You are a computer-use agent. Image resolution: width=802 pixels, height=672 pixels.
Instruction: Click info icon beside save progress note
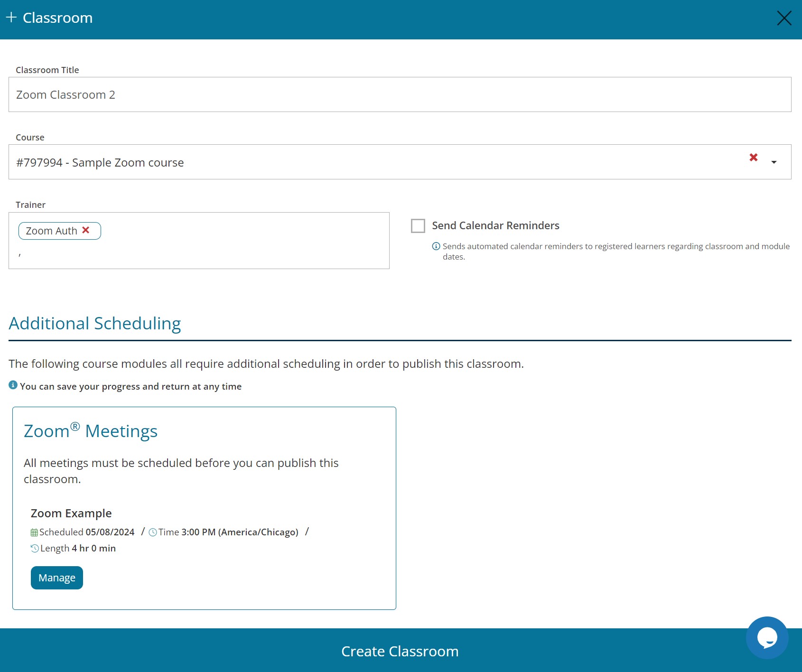click(13, 385)
